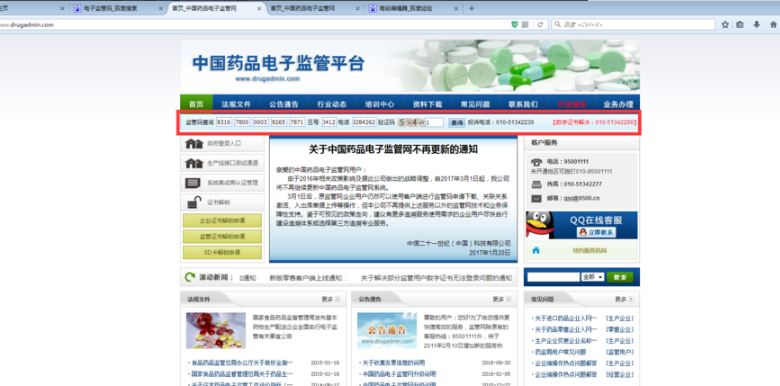Click the 监管证书解锁申请 button

[222, 236]
